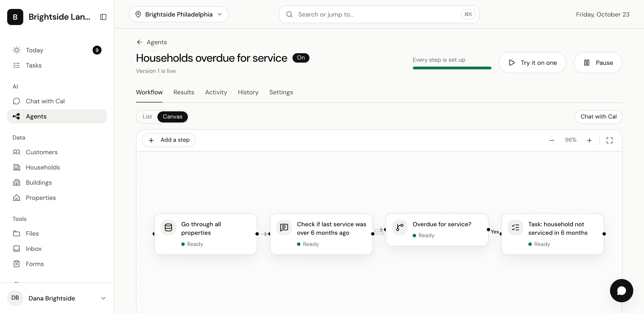
Task: Select the History tab
Action: point(248,92)
